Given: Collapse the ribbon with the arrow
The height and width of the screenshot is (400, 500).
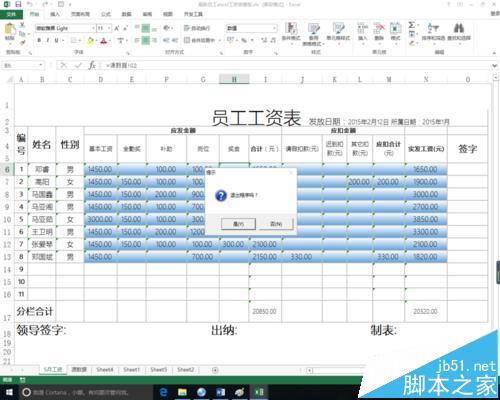Looking at the screenshot, I should [x=494, y=53].
